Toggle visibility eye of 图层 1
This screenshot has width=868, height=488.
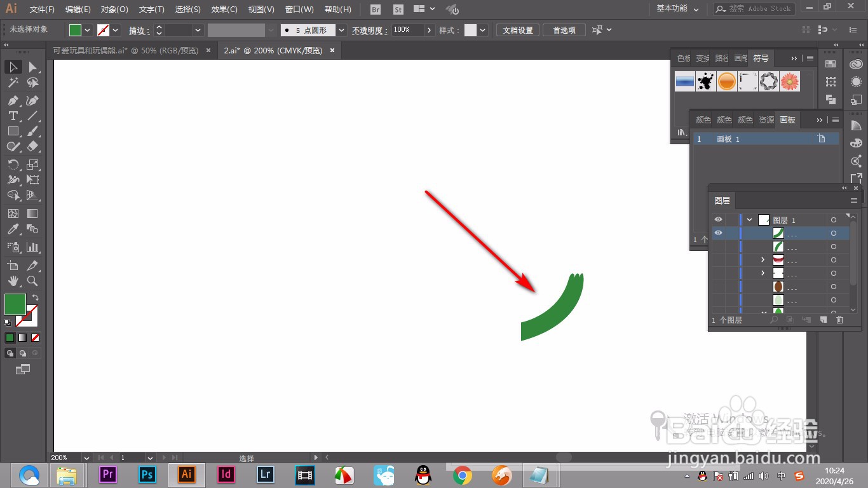coord(718,220)
